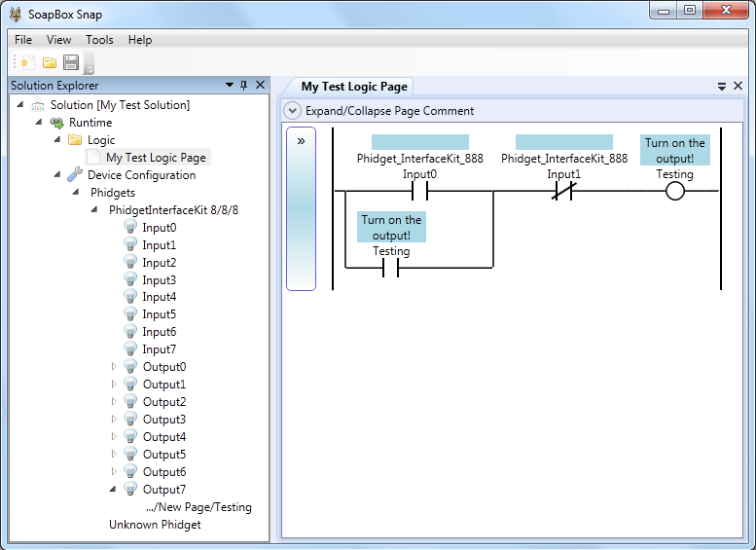
Task: Open the Help menu
Action: 140,40
